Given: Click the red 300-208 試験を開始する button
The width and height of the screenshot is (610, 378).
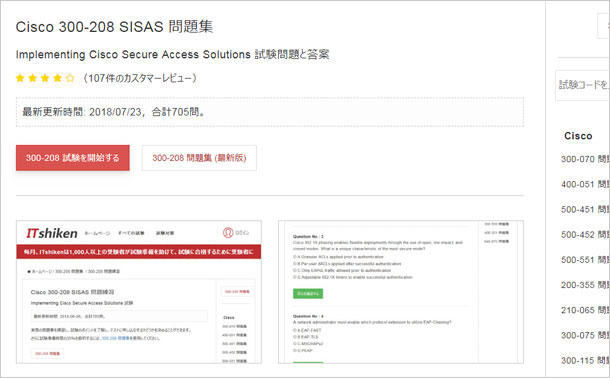Looking at the screenshot, I should click(x=73, y=158).
